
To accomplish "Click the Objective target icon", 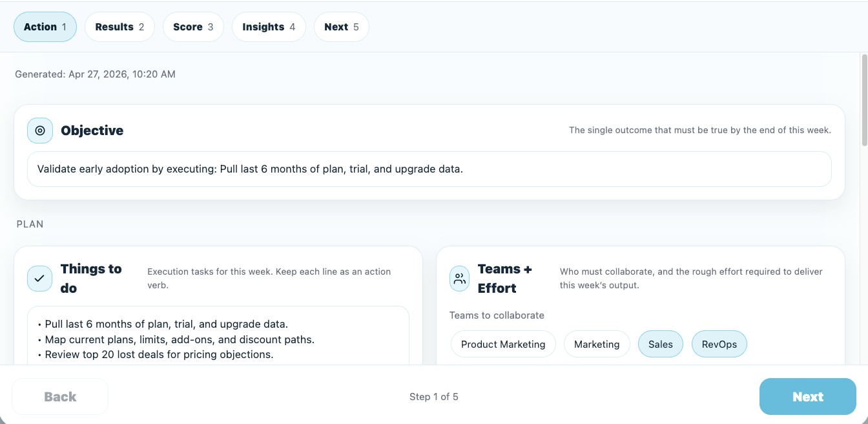I will coord(40,131).
